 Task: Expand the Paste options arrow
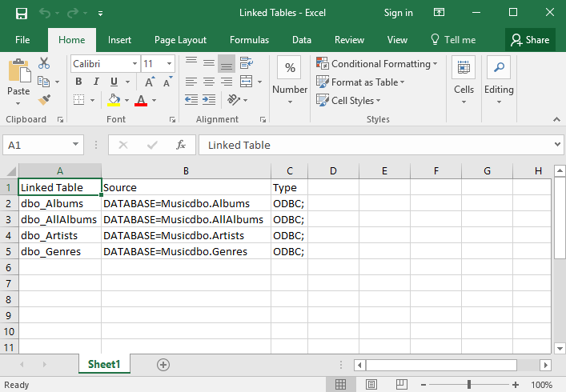(x=18, y=104)
